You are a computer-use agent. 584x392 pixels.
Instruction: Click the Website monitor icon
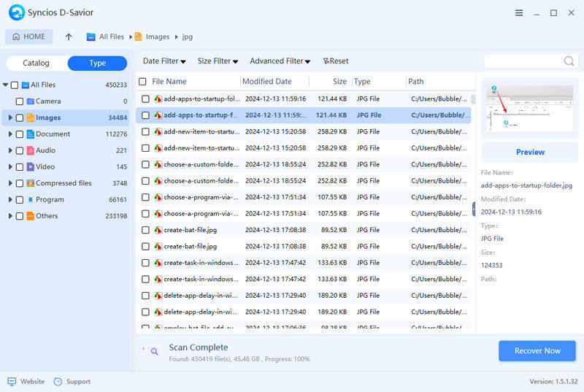(12, 382)
